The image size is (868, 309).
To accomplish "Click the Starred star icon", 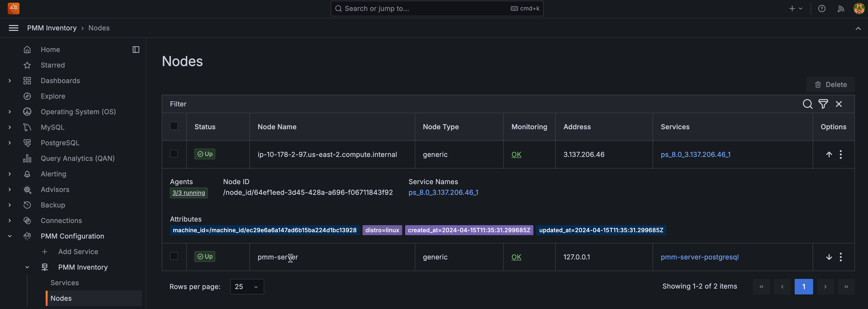I will [x=27, y=65].
